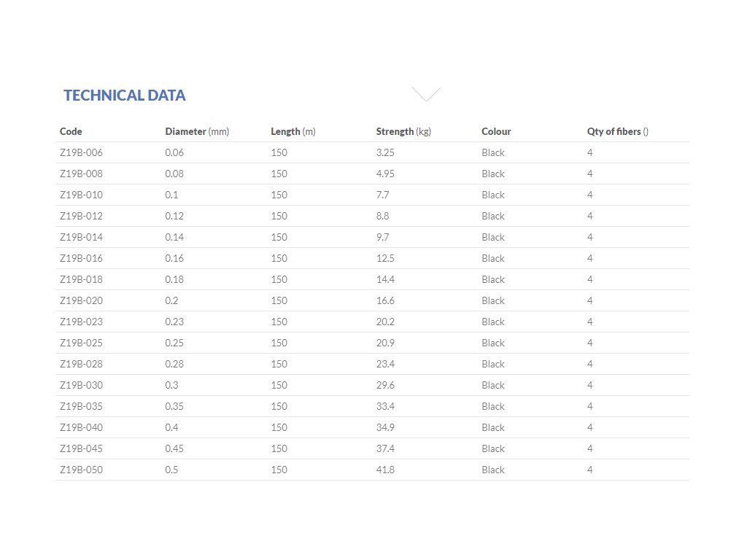The width and height of the screenshot is (747, 560).
Task: Click the 0.08 diameter value
Action: pyautogui.click(x=174, y=174)
